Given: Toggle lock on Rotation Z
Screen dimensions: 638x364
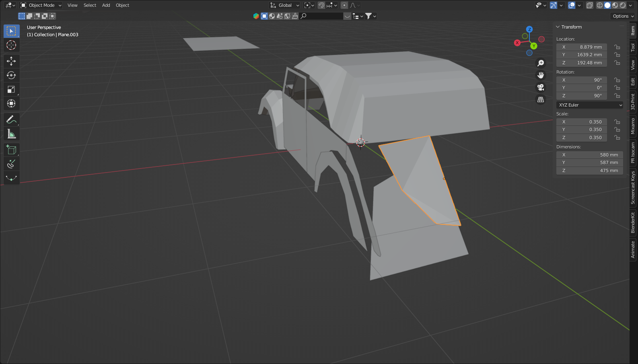Looking at the screenshot, I should coord(617,96).
